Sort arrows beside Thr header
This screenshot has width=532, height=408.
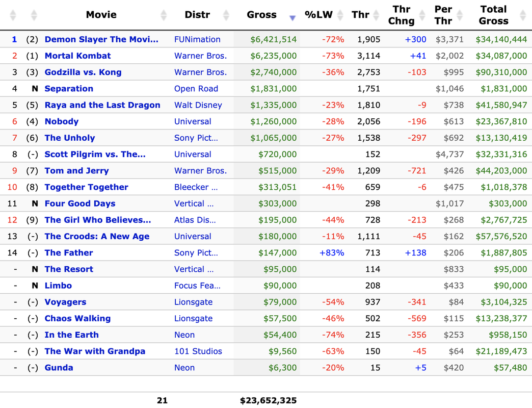coord(376,15)
